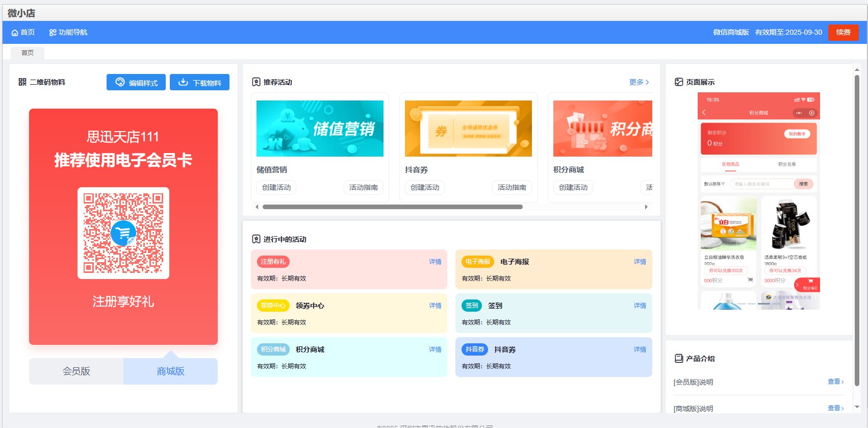Click the 产品介绍 book icon

pos(679,359)
